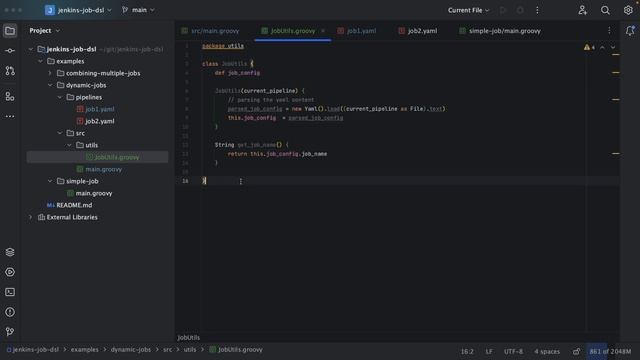Go to the previous highlighted problem
This screenshot has width=640, height=360.
point(602,47)
